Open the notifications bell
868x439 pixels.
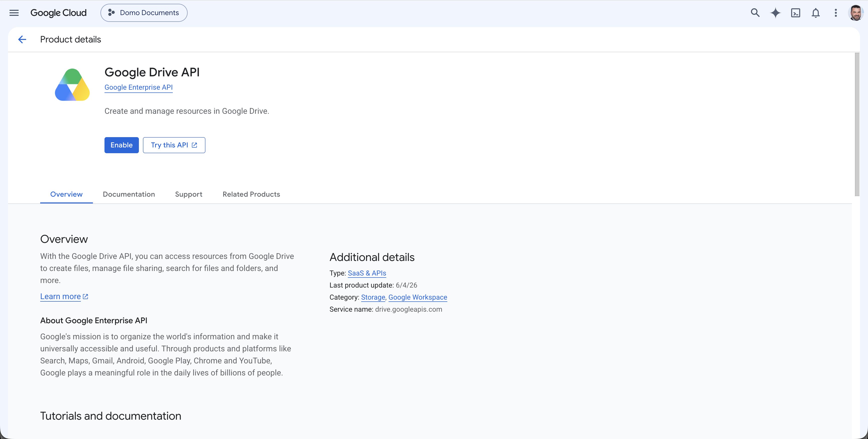click(816, 13)
